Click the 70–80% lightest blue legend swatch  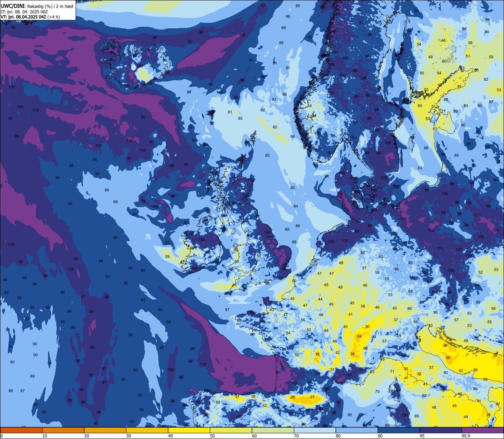pos(315,430)
